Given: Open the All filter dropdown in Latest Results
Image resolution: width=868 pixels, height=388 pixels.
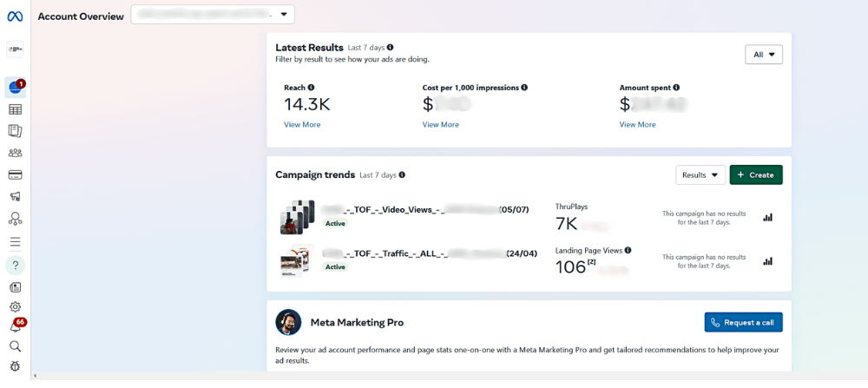Looking at the screenshot, I should [x=763, y=55].
